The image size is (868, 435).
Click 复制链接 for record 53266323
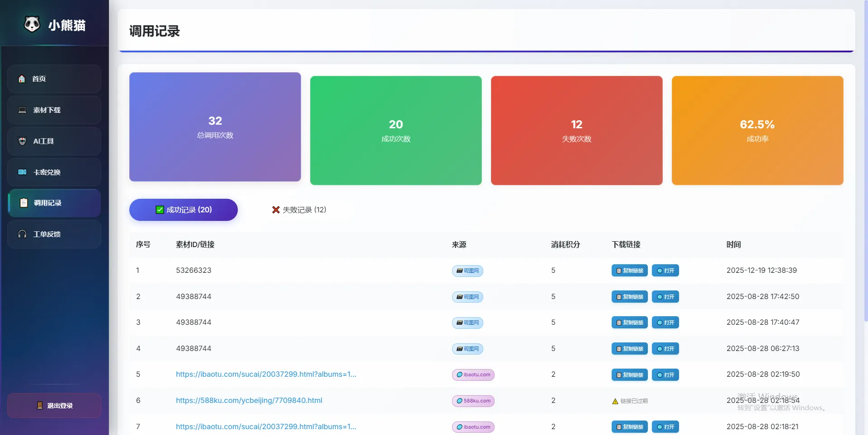click(x=629, y=271)
